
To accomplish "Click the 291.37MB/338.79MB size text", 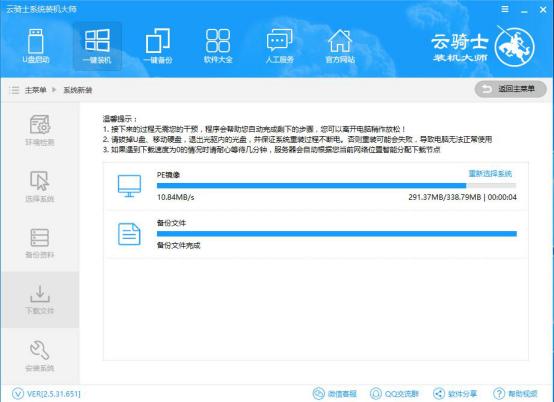I will [x=445, y=197].
